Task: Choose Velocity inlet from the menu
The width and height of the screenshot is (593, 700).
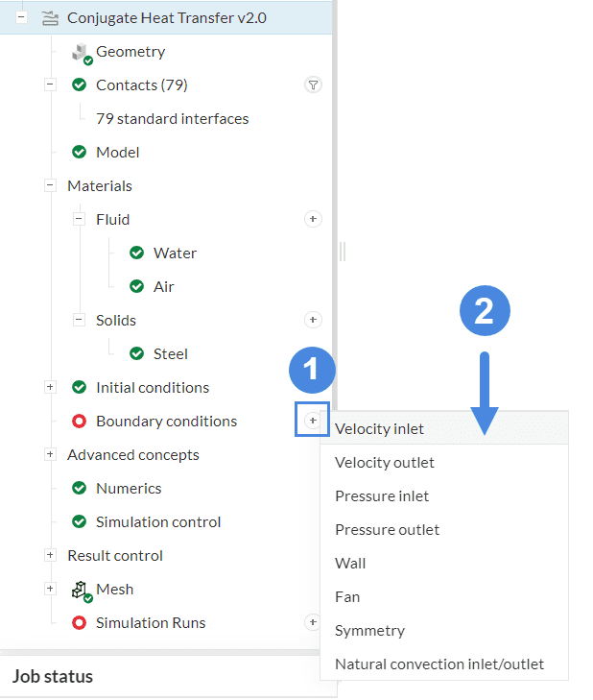Action: (x=379, y=428)
